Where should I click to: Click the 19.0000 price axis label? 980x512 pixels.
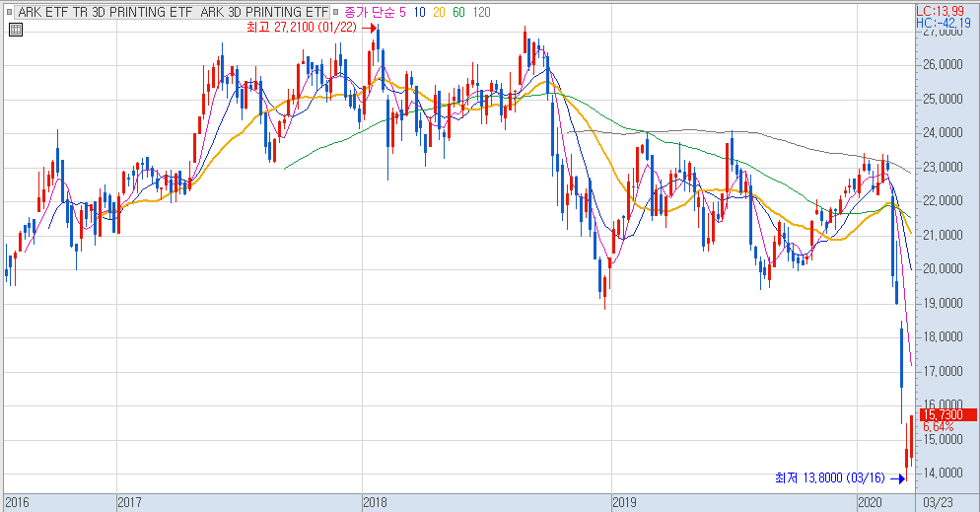[x=943, y=303]
